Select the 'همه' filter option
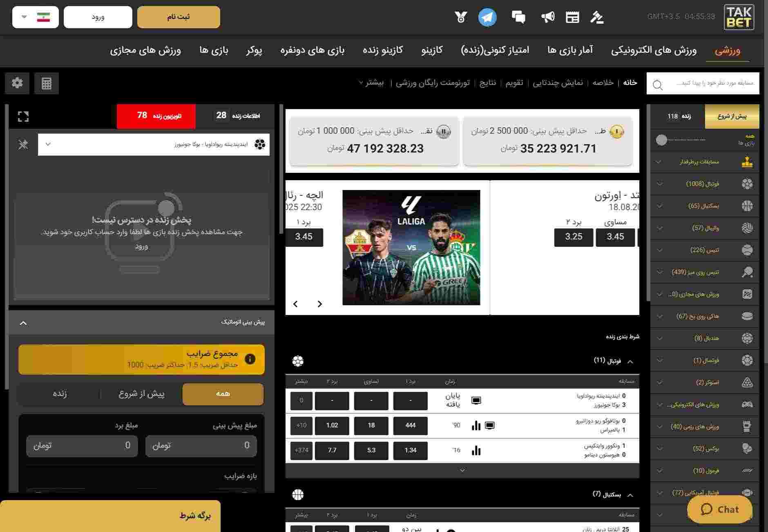The height and width of the screenshot is (532, 768). click(x=223, y=394)
